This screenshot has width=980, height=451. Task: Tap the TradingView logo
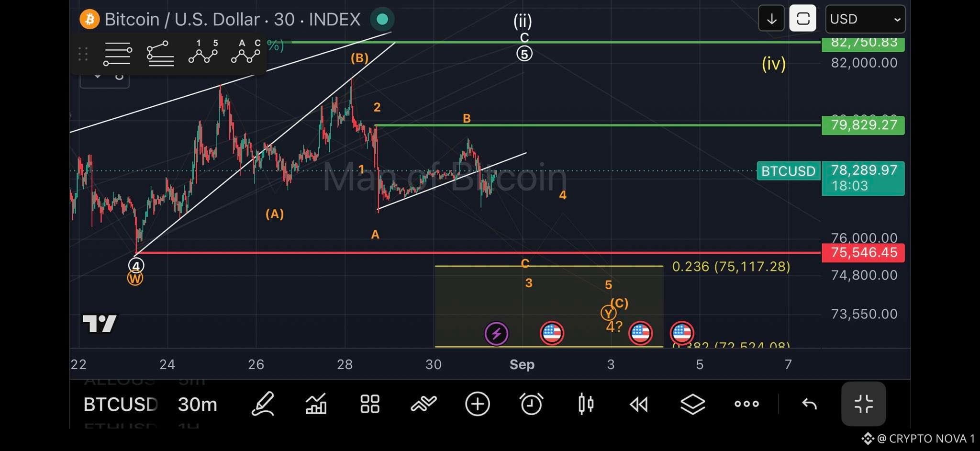[100, 324]
